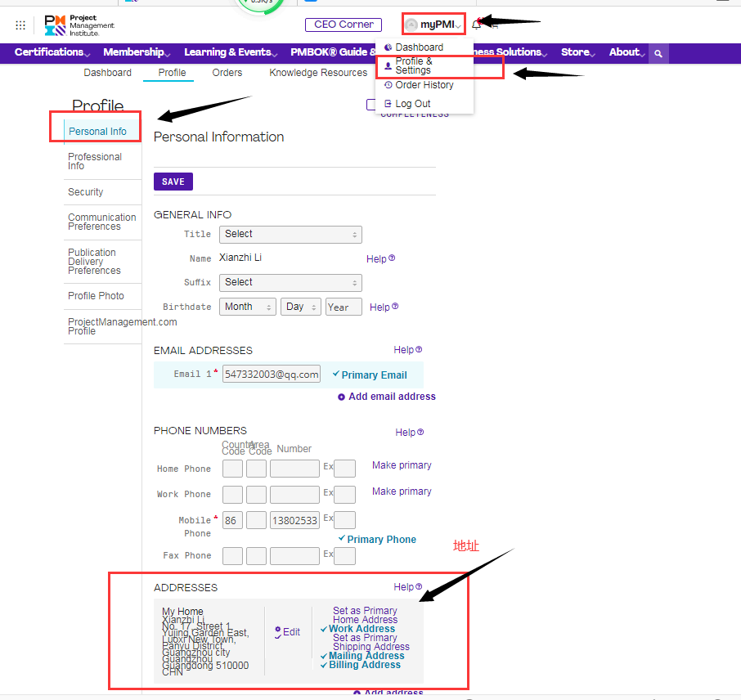The height and width of the screenshot is (700, 741).
Task: Click the name Xianzhi Li text
Action: [x=240, y=258]
